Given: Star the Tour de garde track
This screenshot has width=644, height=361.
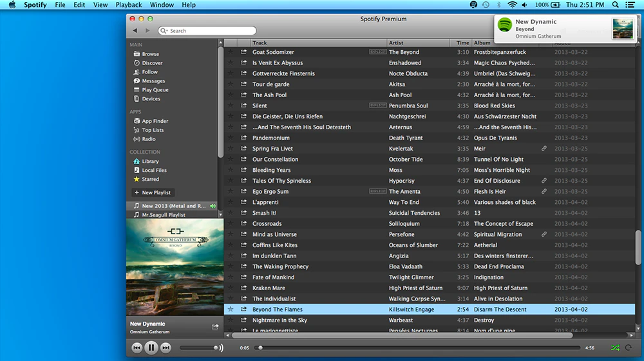Looking at the screenshot, I should [x=231, y=84].
